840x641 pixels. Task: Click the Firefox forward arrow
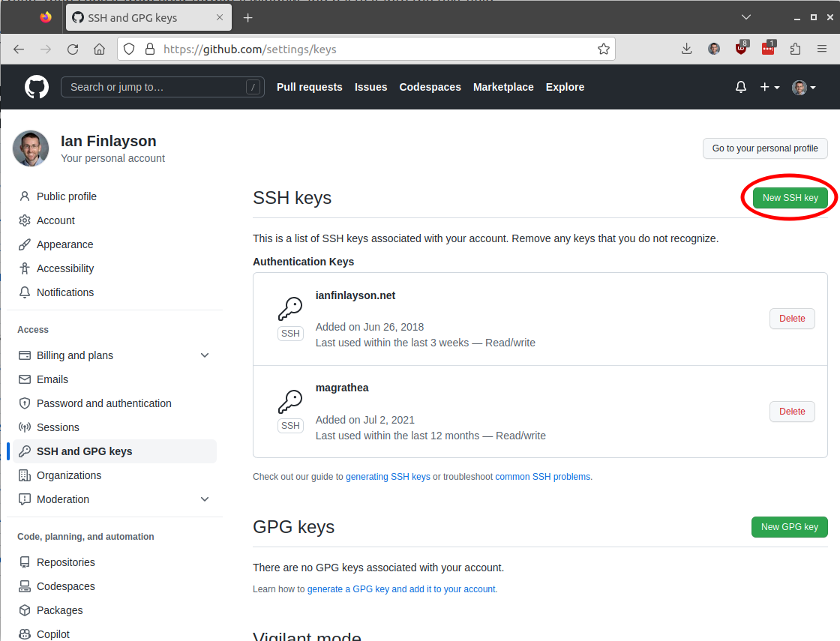click(x=46, y=49)
